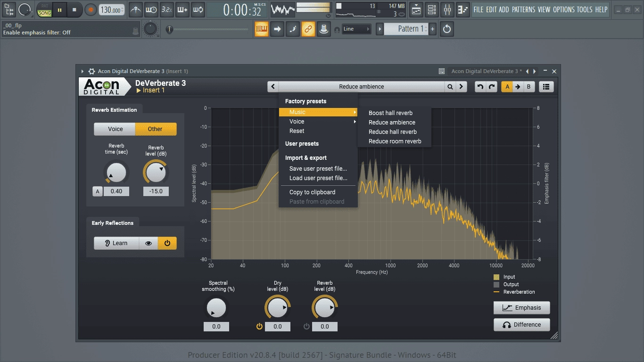This screenshot has width=644, height=362.
Task: Click the metronome toolbar icon
Action: 136,9
